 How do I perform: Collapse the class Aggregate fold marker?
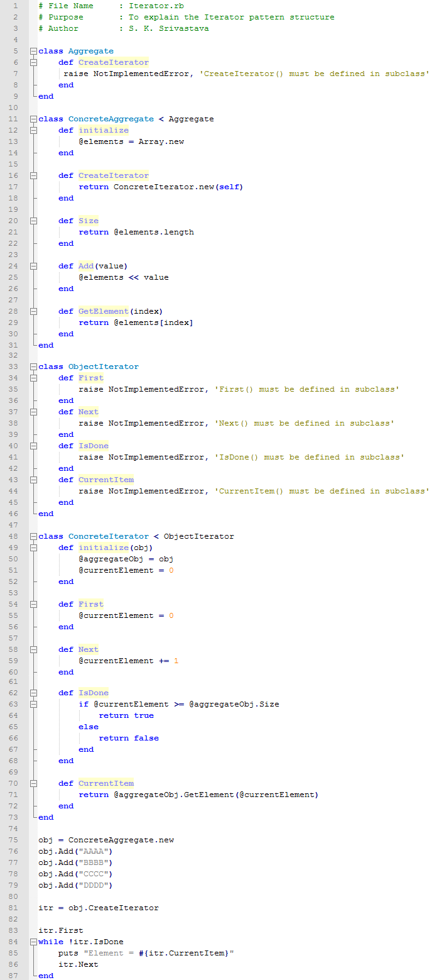pyautogui.click(x=33, y=52)
